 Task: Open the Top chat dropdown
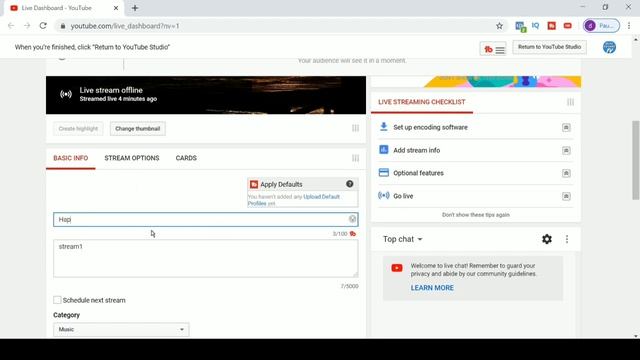coord(402,239)
